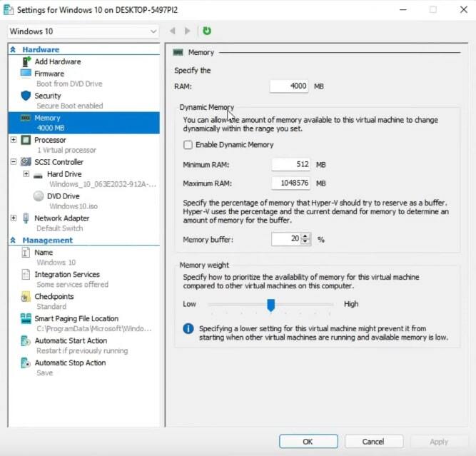Open the Windows 10 virtual machine dropdown
The image size is (476, 456).
click(x=83, y=31)
